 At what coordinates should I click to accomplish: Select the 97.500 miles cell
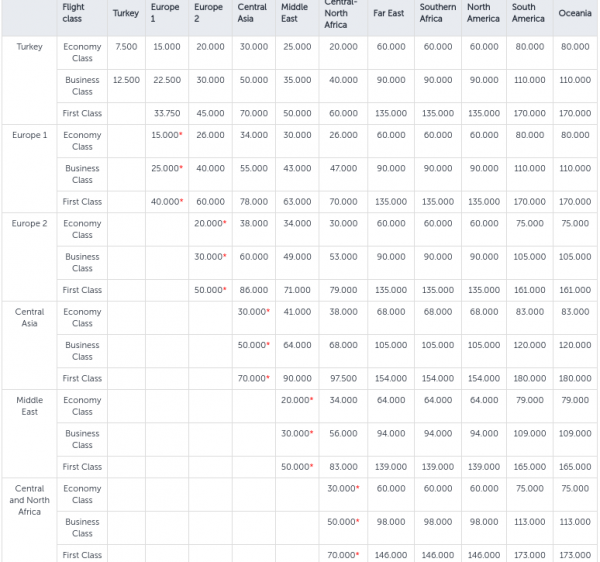(341, 378)
